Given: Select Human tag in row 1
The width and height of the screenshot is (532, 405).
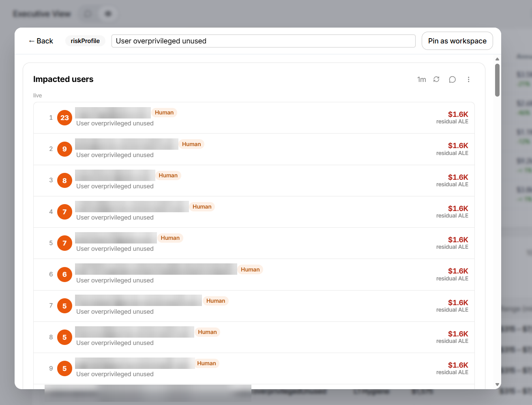Looking at the screenshot, I should click(x=164, y=112).
